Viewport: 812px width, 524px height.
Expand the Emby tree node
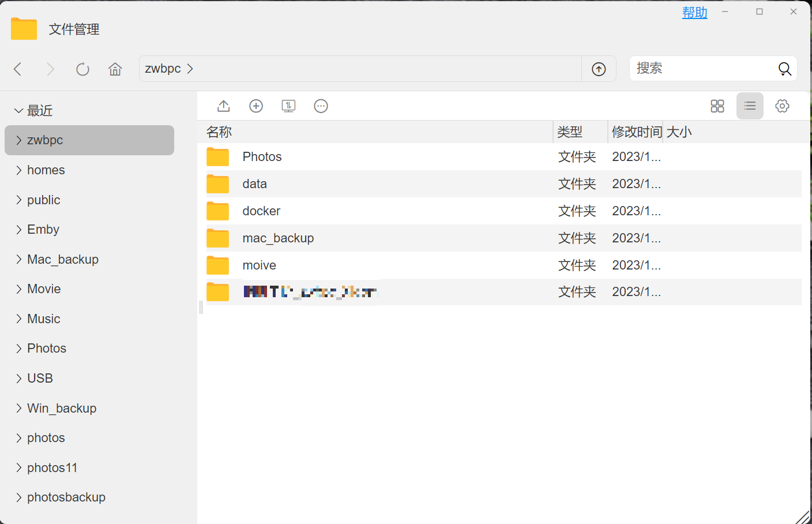19,230
